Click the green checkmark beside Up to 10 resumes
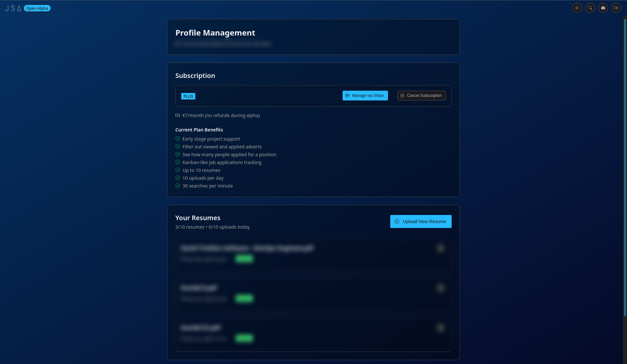Viewport: 627px width, 364px height. point(178,170)
